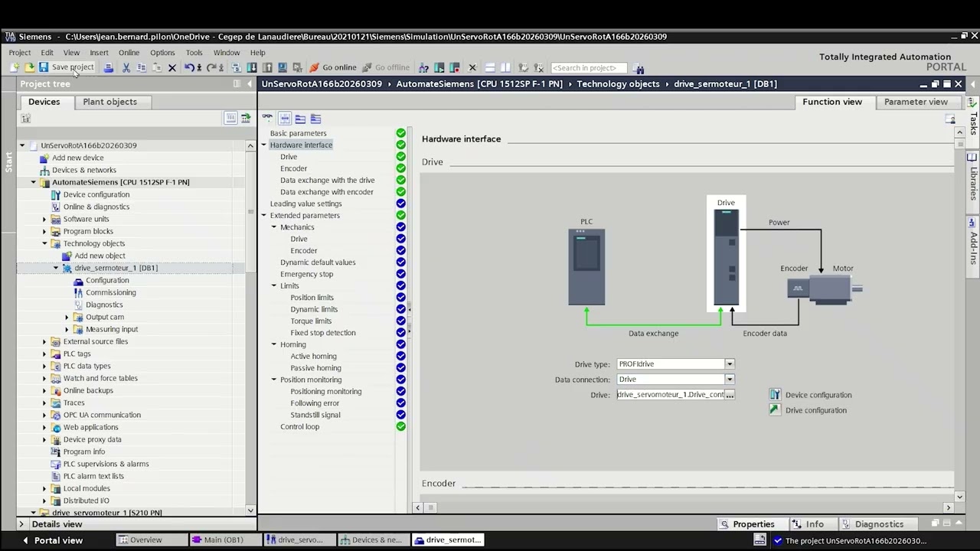Expand the Measuring input folder
This screenshot has height=551, width=980.
(67, 329)
